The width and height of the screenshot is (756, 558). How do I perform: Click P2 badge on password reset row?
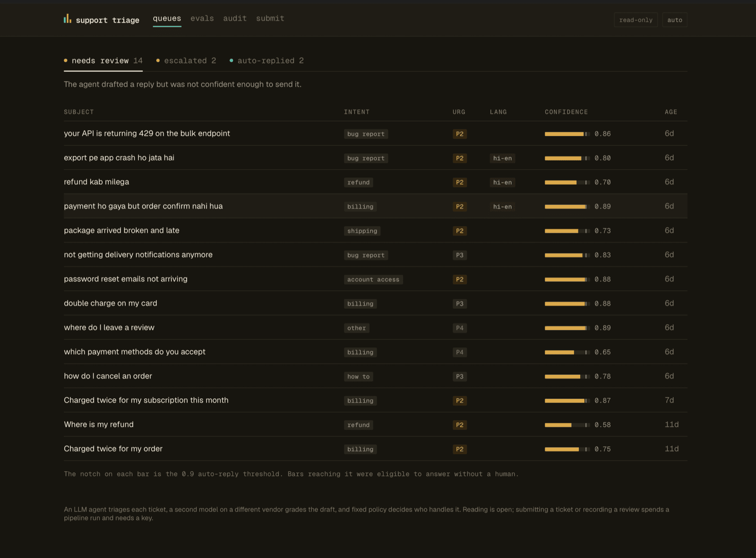[460, 279]
